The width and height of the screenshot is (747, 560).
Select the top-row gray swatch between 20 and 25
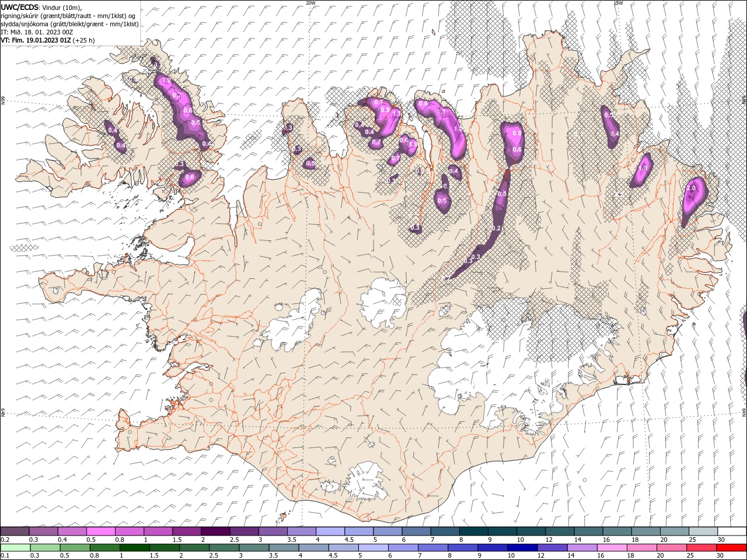point(673,531)
